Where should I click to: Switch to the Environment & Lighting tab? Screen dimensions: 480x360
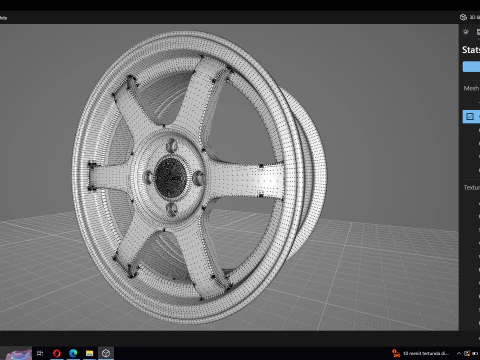[466, 32]
